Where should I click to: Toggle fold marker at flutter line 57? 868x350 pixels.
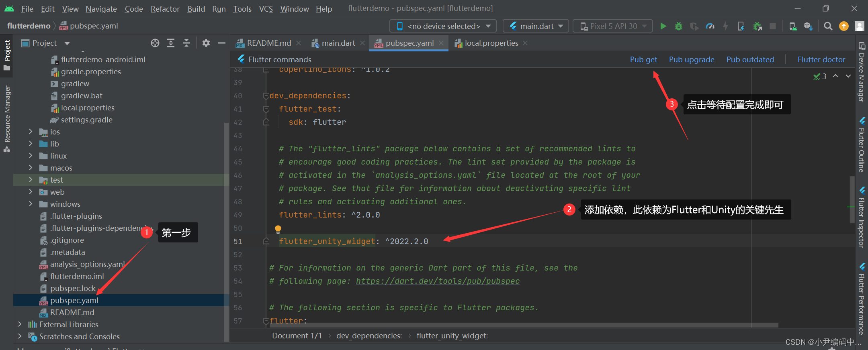pos(266,321)
